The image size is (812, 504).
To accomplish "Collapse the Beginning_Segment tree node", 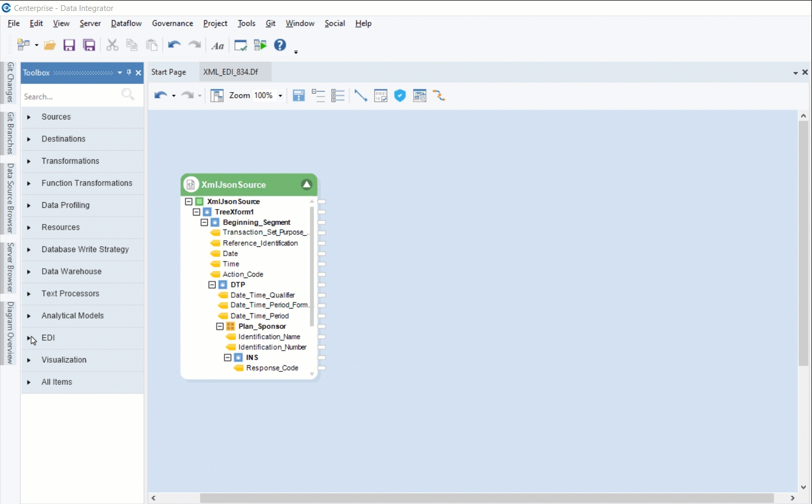I will click(x=204, y=222).
